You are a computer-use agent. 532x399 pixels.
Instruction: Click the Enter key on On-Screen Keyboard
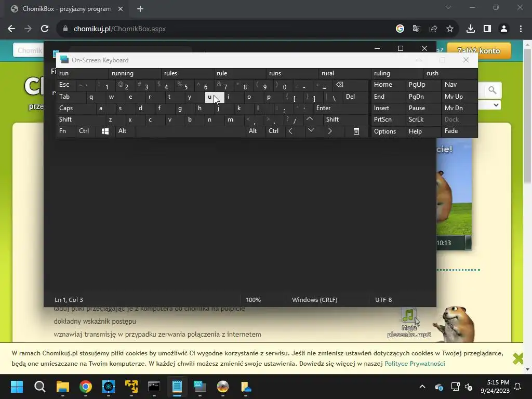[x=341, y=108]
